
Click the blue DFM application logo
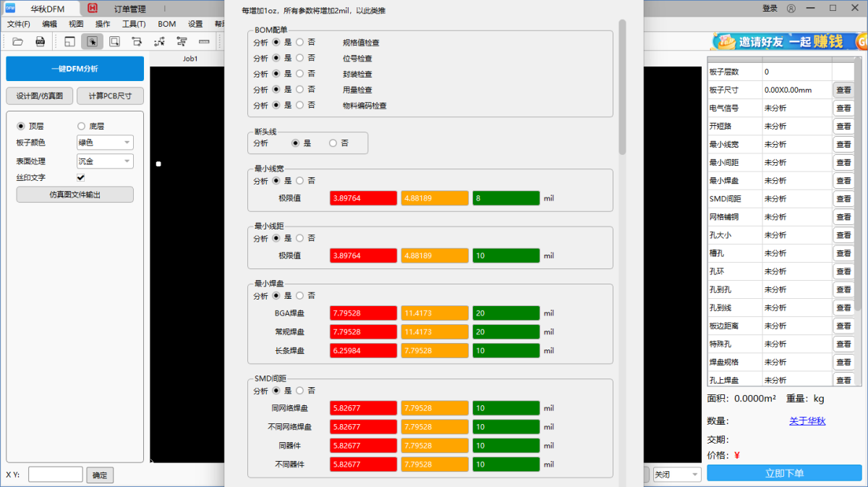(10, 8)
